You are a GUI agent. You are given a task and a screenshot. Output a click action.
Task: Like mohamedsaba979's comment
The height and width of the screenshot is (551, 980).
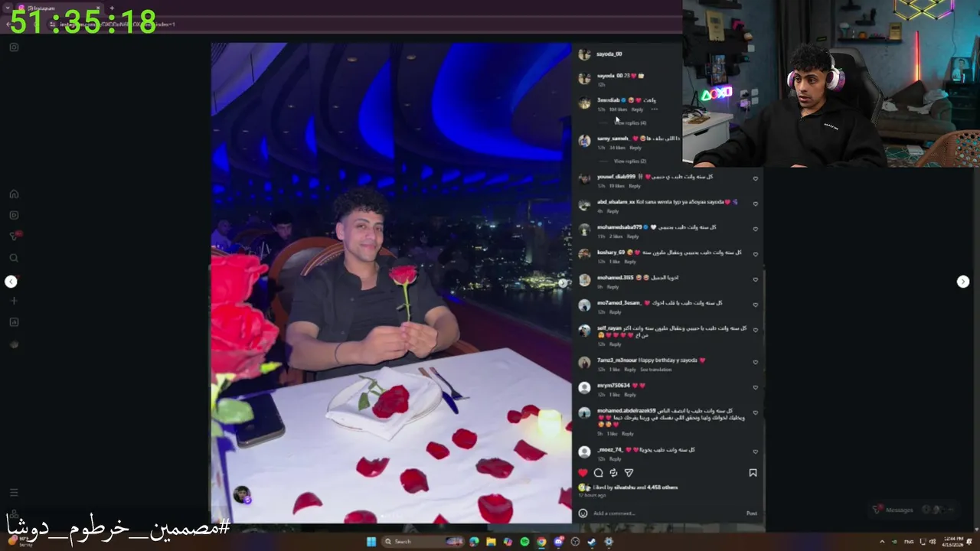(755, 229)
